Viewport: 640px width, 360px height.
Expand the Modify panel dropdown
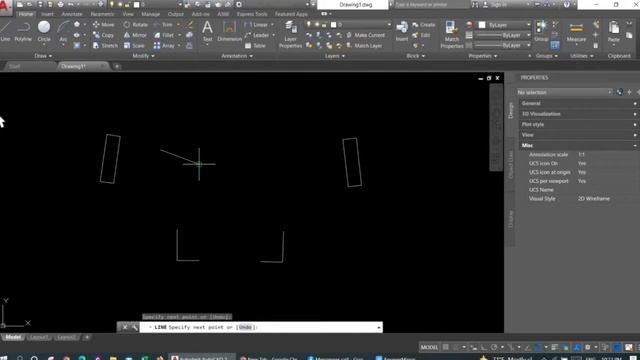[144, 56]
